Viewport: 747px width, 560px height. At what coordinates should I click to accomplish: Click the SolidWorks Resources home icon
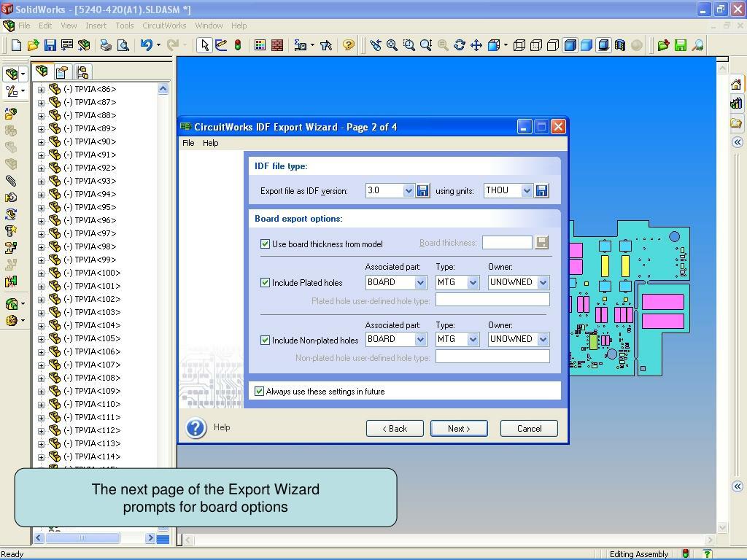[x=737, y=85]
